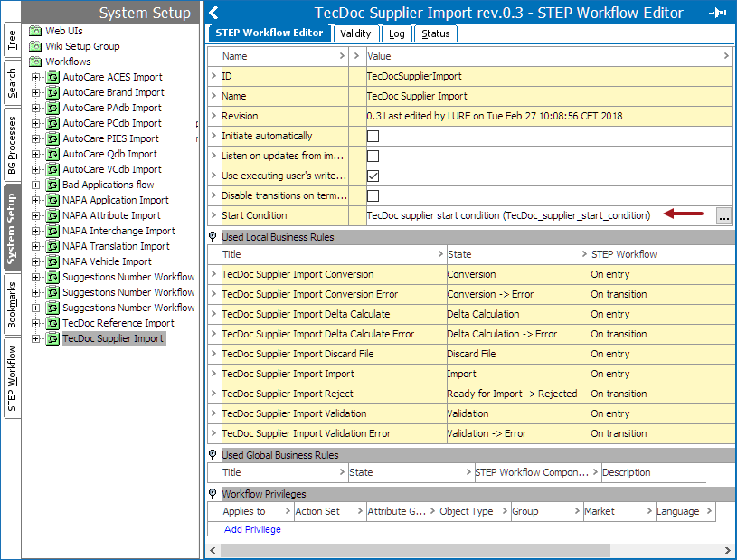Click the Web UIs folder icon
737x560 pixels.
(x=35, y=31)
